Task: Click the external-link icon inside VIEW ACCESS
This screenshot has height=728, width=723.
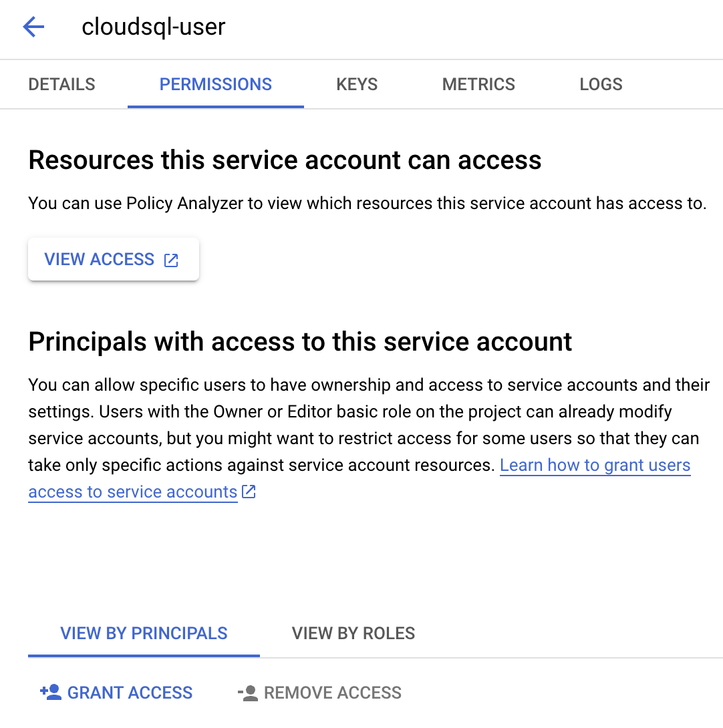Action: click(x=171, y=260)
